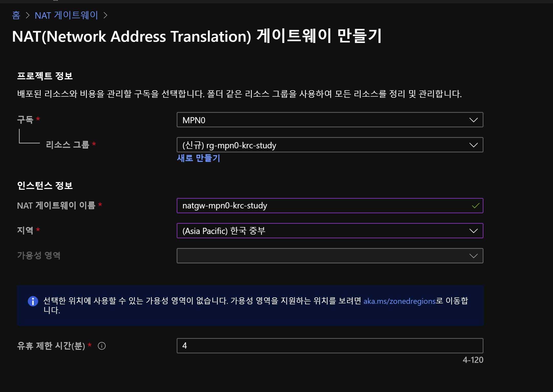Open NAT 게이트웨이 breadcrumb link

click(66, 15)
